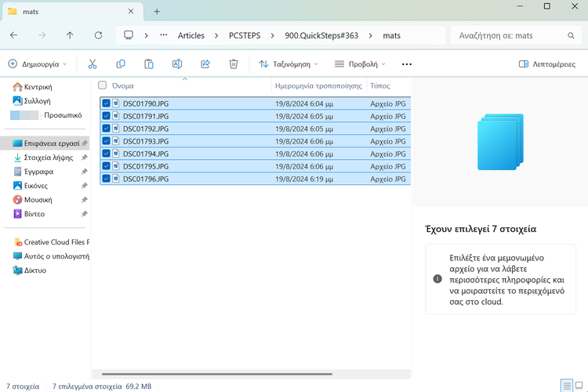Click the Paste clipboard icon
This screenshot has width=588, height=392.
148,64
